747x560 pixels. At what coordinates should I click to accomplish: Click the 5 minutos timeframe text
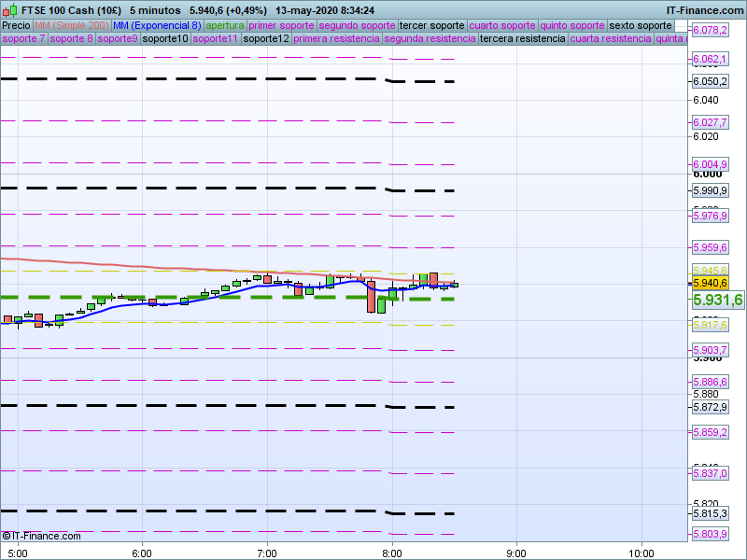tap(156, 10)
